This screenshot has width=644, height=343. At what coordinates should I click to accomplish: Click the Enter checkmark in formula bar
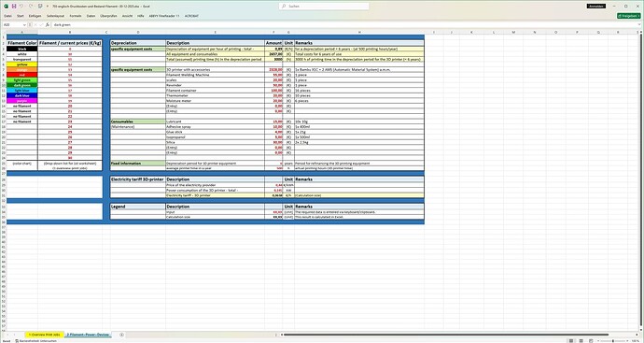[41, 24]
